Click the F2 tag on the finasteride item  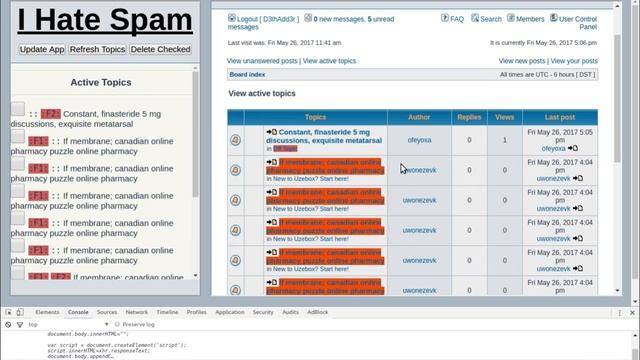(51, 114)
